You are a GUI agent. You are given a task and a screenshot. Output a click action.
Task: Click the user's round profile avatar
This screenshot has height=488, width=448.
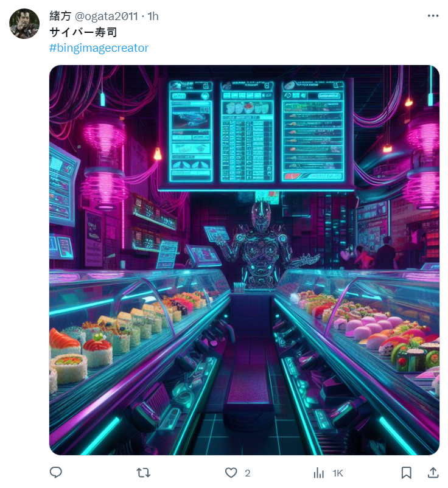(24, 24)
